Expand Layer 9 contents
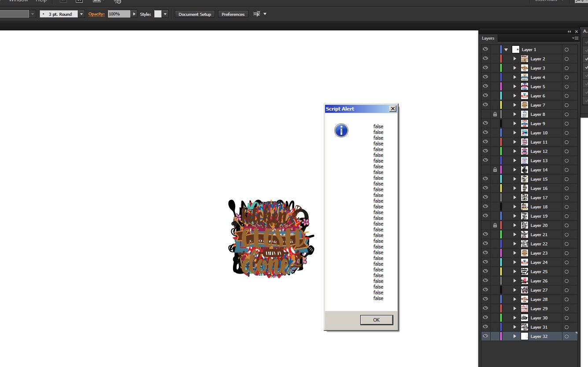Image resolution: width=588 pixels, height=367 pixels. [x=514, y=124]
